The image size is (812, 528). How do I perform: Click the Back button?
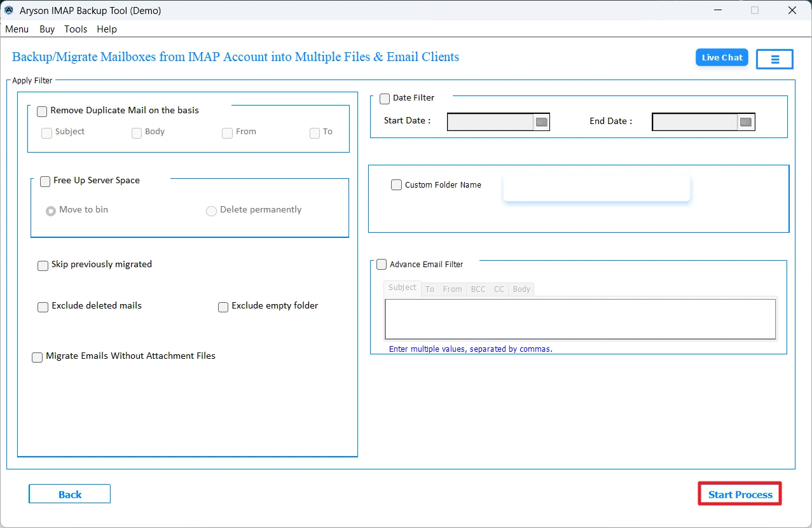[x=70, y=494]
